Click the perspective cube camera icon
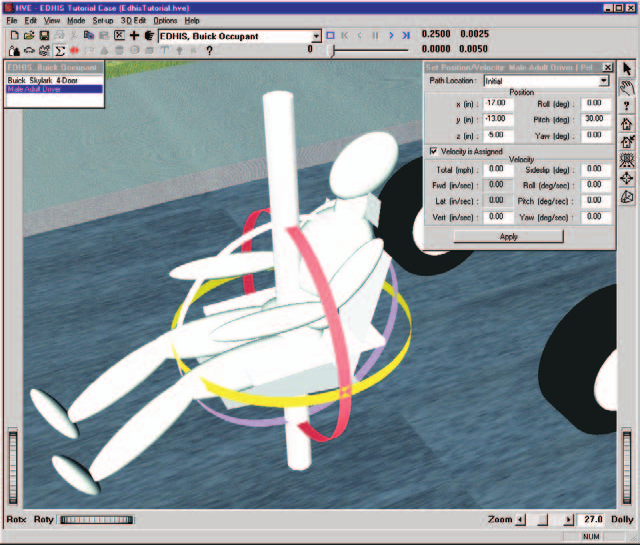This screenshot has height=545, width=640. pos(627,197)
